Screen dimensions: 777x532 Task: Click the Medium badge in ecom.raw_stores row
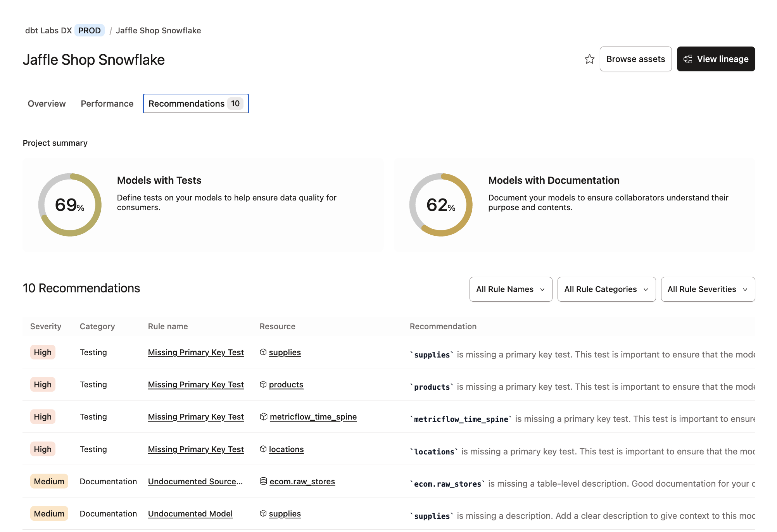point(49,481)
